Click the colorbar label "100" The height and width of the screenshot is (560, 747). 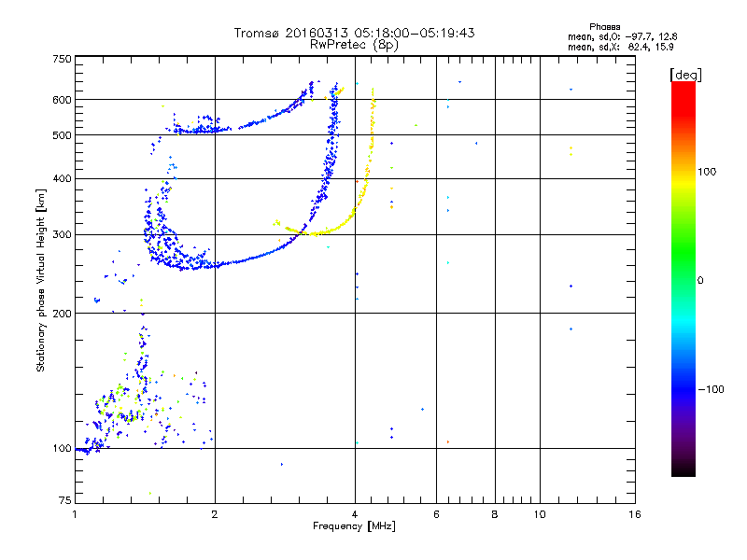coord(707,172)
